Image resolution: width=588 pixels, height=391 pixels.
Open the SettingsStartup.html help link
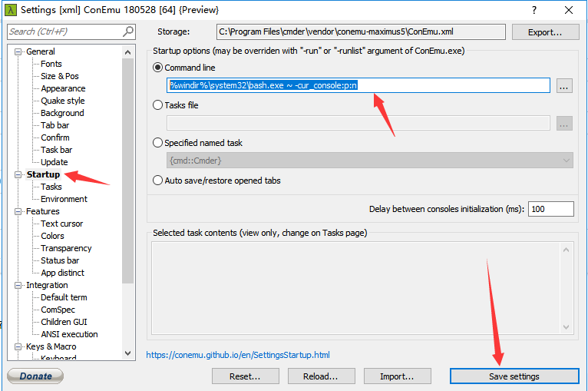(x=237, y=355)
